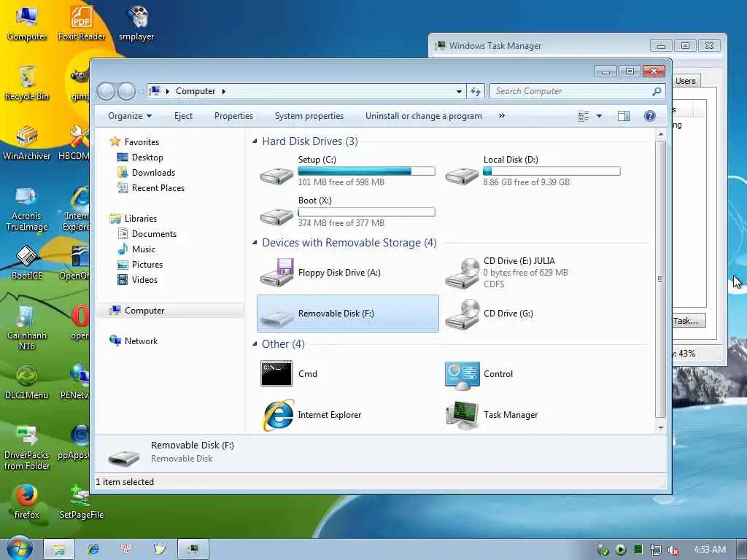The height and width of the screenshot is (560, 747).
Task: Click the Internet Explorer taskbar icon
Action: point(93,549)
